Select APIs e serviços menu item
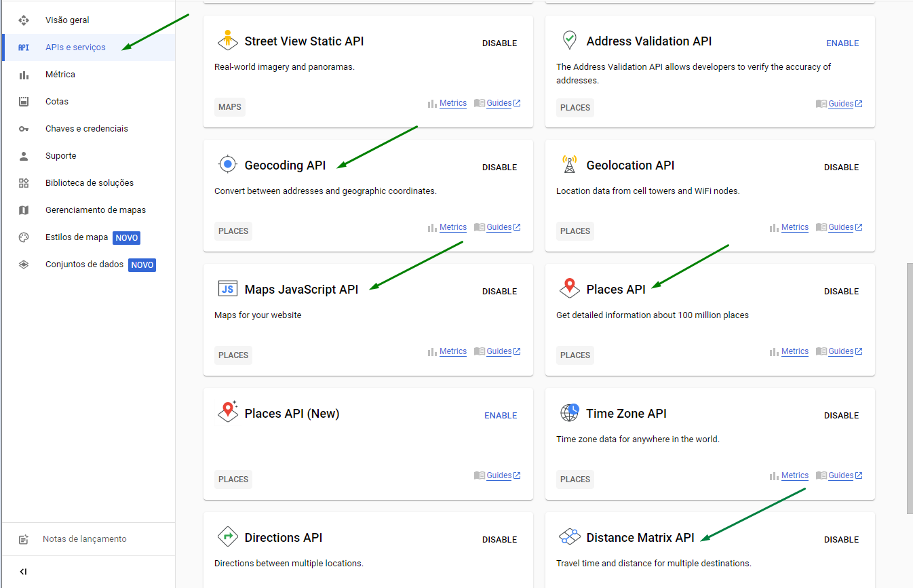This screenshot has height=588, width=913. (75, 47)
